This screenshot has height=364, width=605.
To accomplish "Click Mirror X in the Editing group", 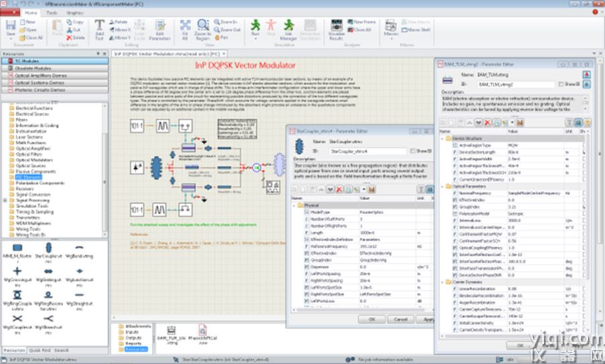I will 120,30.
